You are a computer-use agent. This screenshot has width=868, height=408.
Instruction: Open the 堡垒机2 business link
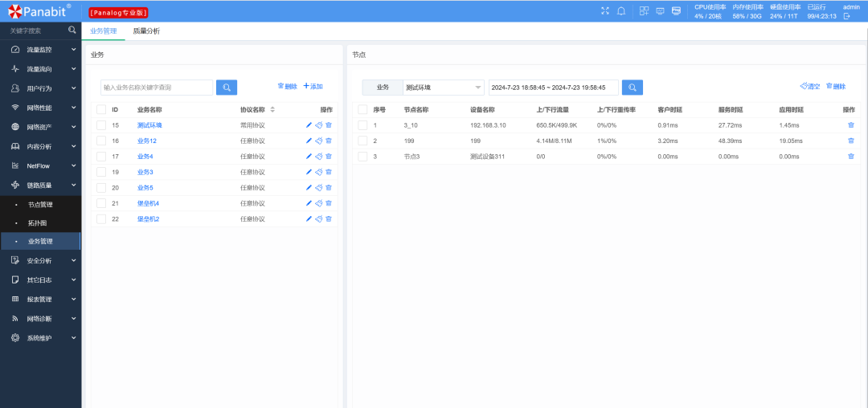coord(149,219)
